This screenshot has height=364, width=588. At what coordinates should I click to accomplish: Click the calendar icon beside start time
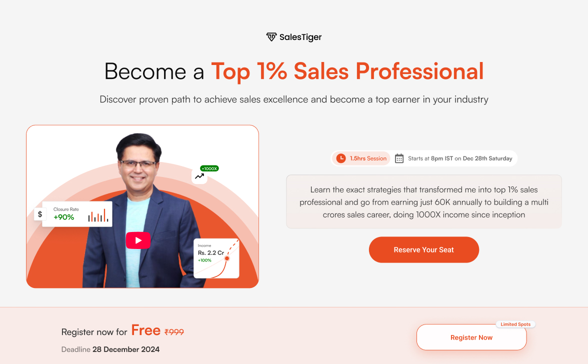tap(399, 158)
